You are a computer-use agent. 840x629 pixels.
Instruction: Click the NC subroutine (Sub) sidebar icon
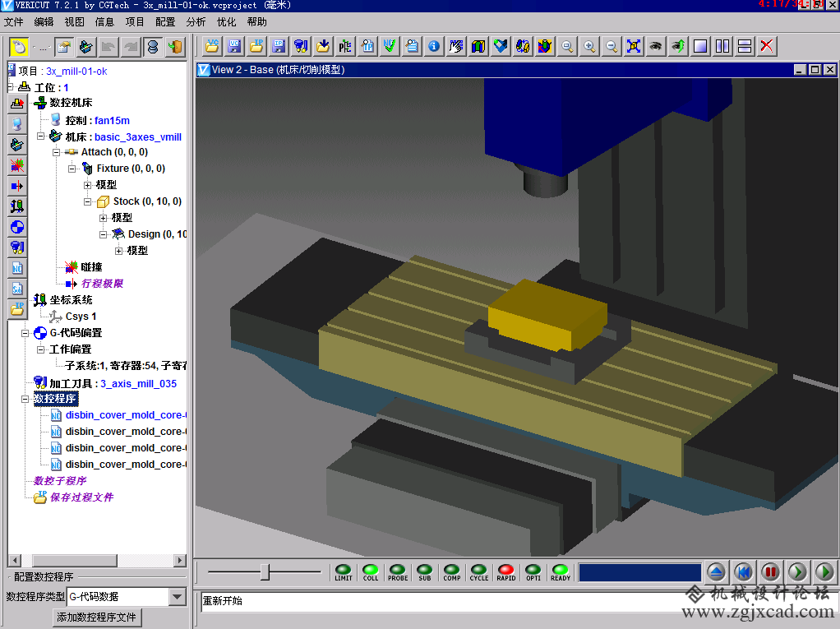point(17,289)
